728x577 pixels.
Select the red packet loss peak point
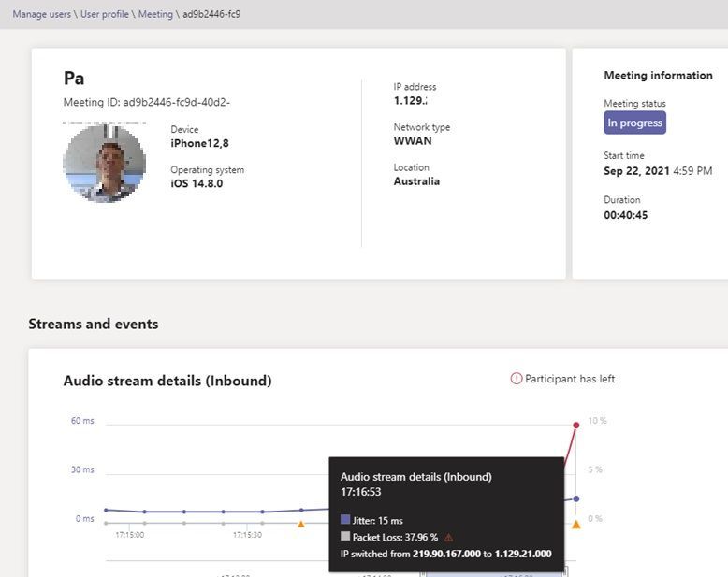tap(576, 426)
